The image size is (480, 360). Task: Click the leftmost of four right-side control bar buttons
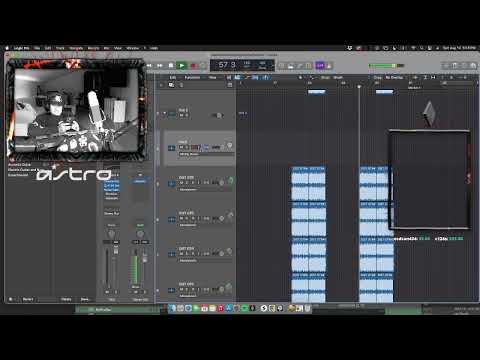[x=446, y=66]
